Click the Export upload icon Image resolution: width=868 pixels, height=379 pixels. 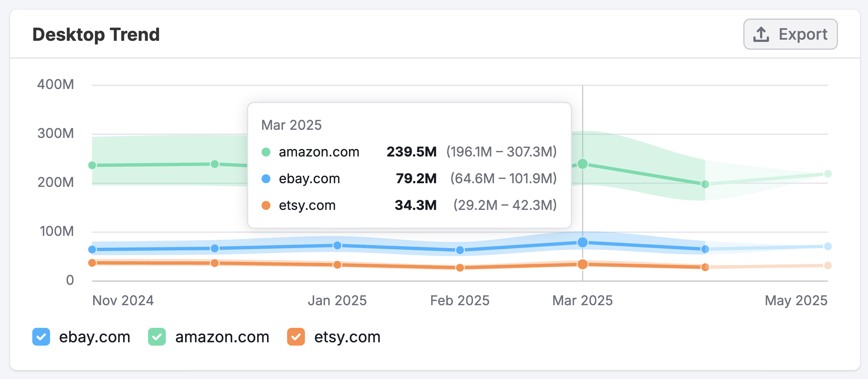(x=761, y=34)
